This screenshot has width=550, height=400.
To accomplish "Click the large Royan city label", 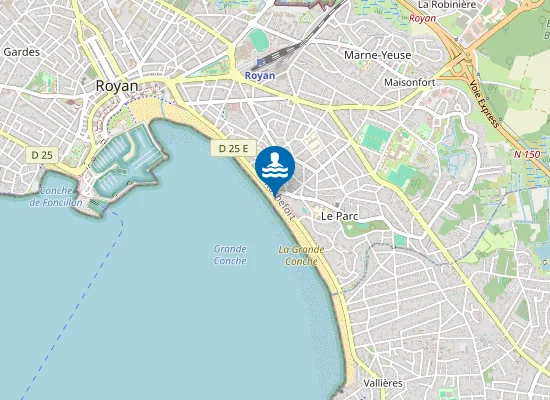I will tap(117, 86).
